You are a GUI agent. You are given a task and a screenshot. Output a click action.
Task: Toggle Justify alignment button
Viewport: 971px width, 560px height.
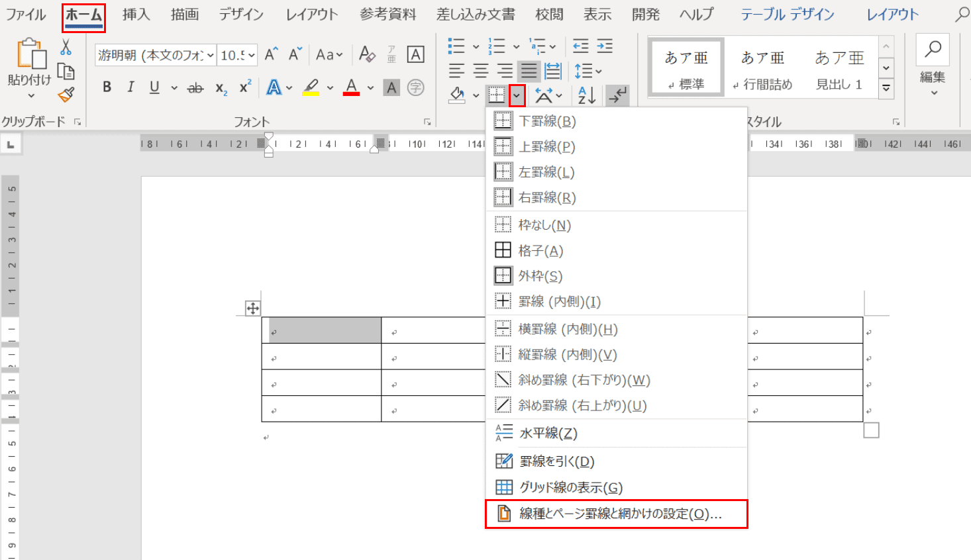click(529, 71)
